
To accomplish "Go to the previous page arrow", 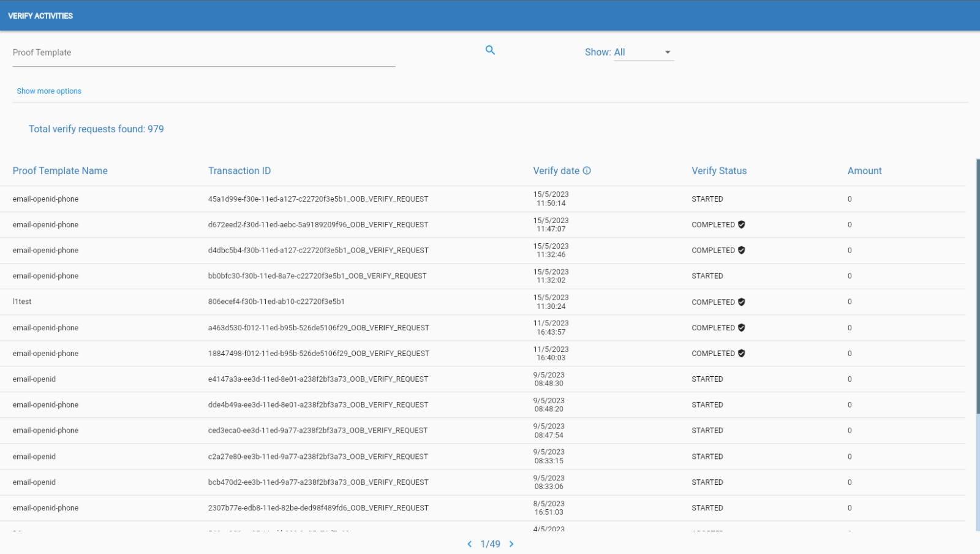I will [x=470, y=544].
